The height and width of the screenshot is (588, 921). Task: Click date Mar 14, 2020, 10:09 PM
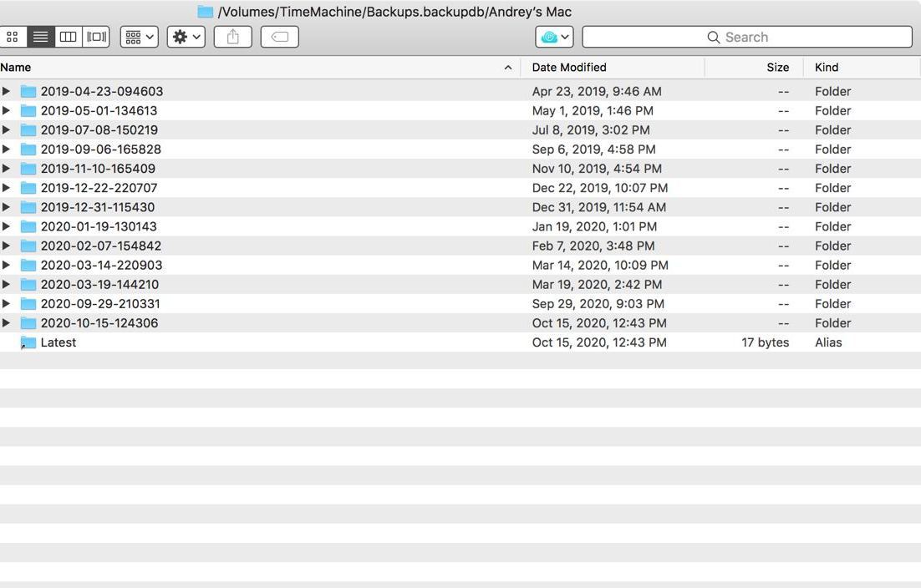(600, 265)
